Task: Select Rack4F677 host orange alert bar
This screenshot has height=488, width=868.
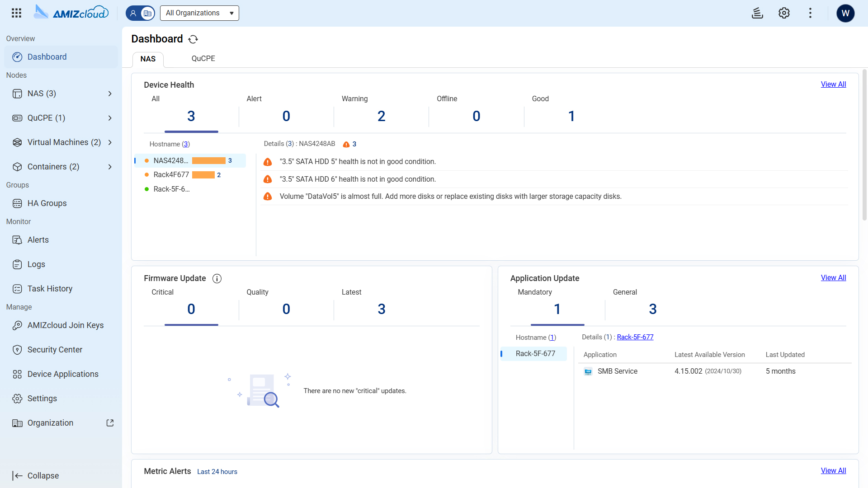Action: (x=203, y=175)
